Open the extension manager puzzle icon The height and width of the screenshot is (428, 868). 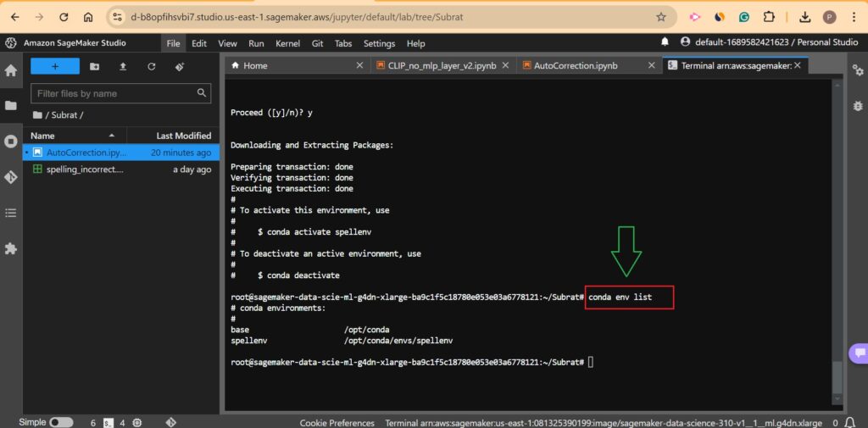(x=11, y=248)
